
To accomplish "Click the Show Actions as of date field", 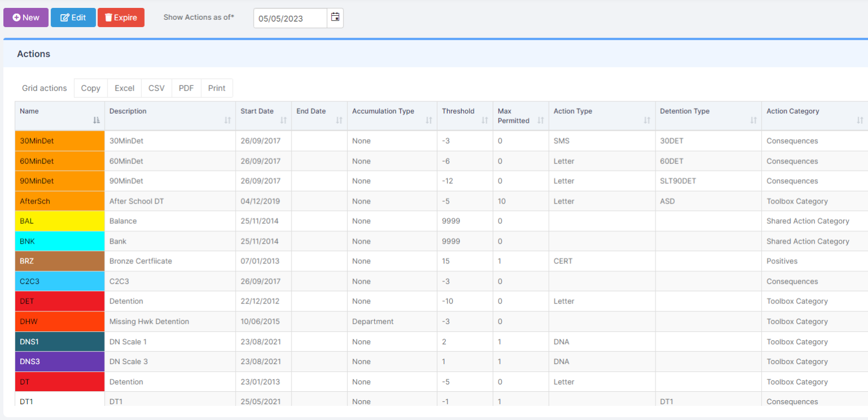I will click(x=290, y=18).
